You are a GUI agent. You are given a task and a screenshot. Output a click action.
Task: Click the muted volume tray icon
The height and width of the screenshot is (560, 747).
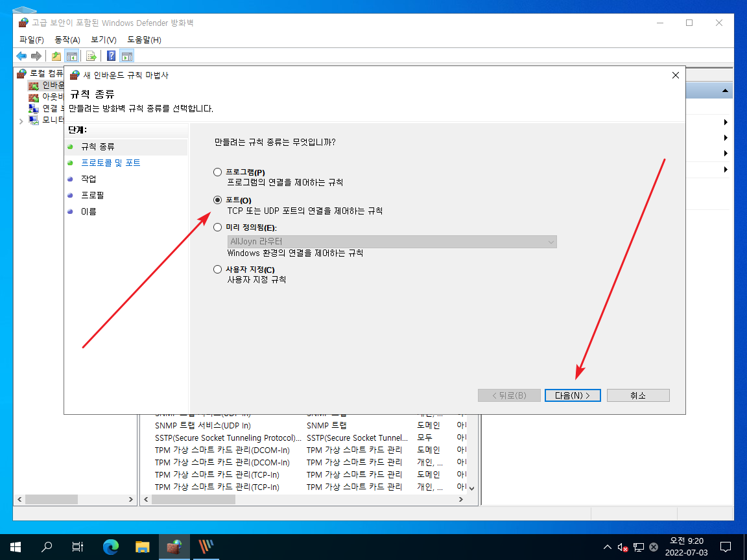[x=622, y=548]
